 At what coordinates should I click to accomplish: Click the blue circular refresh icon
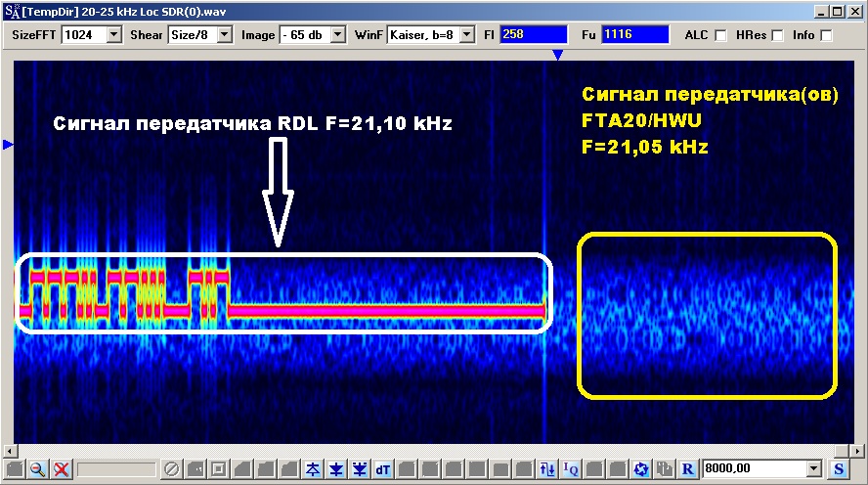(x=641, y=469)
